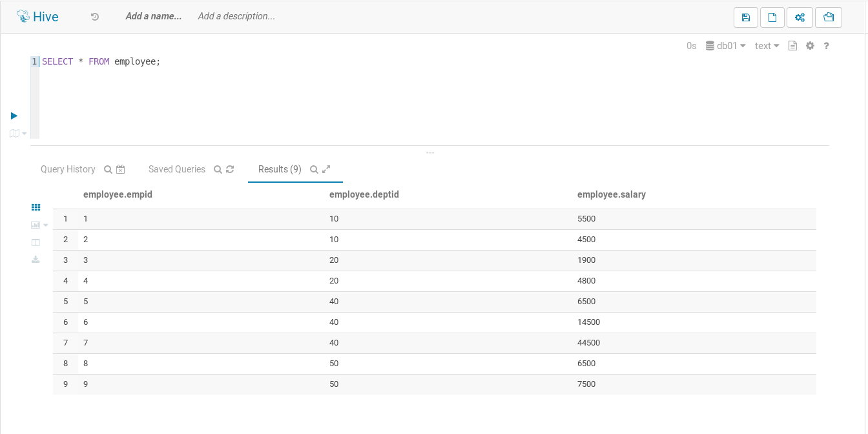Image resolution: width=868 pixels, height=434 pixels.
Task: Switch to the results grid view
Action: (36, 207)
